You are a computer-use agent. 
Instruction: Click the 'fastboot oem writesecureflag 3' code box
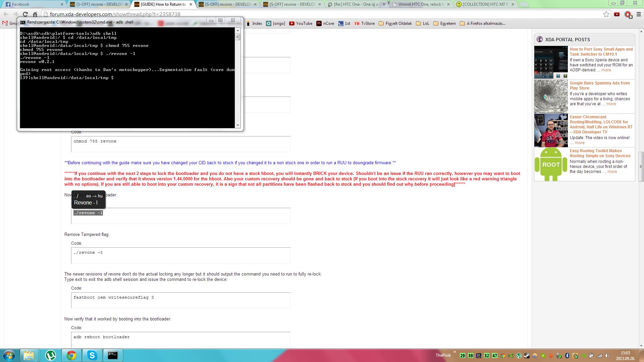[x=181, y=300]
